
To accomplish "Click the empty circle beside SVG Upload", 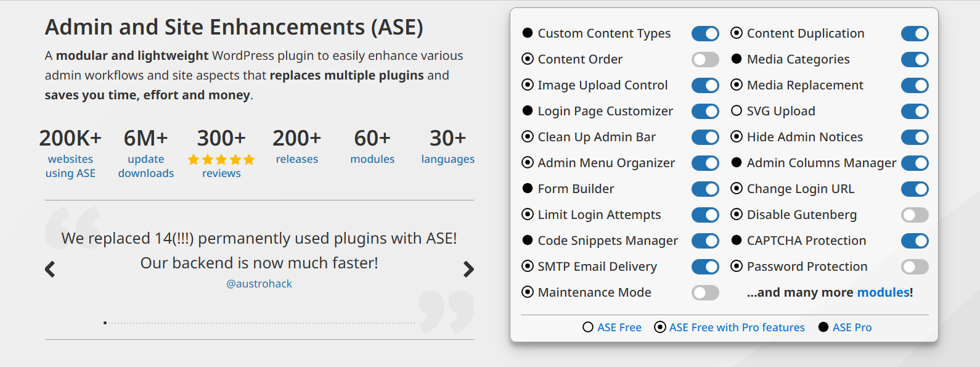I will (737, 111).
